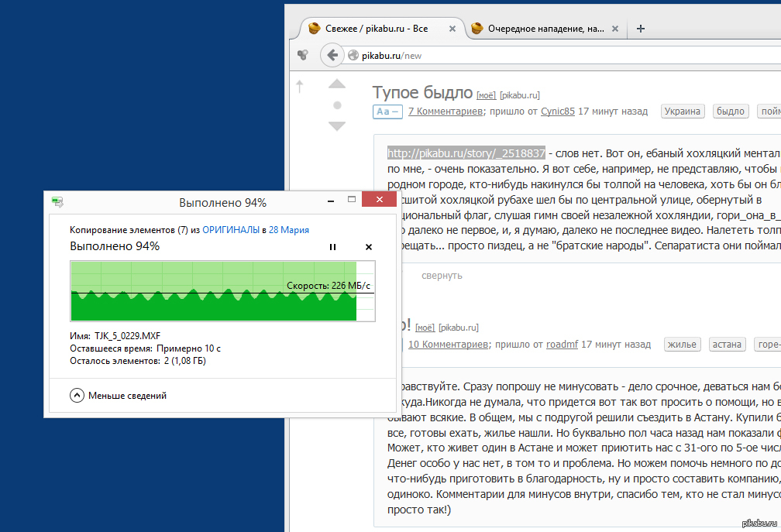
Task: Click the globe site identity icon
Action: [x=353, y=56]
